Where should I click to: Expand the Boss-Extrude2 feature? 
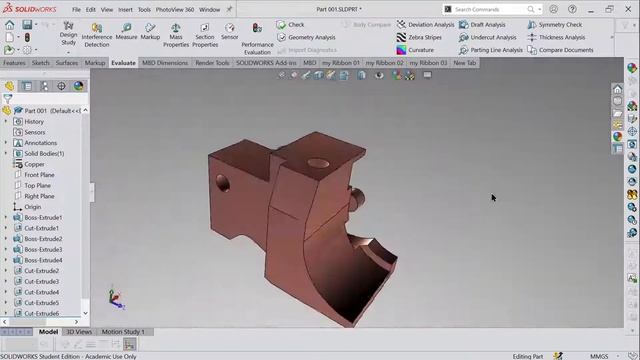[6, 238]
